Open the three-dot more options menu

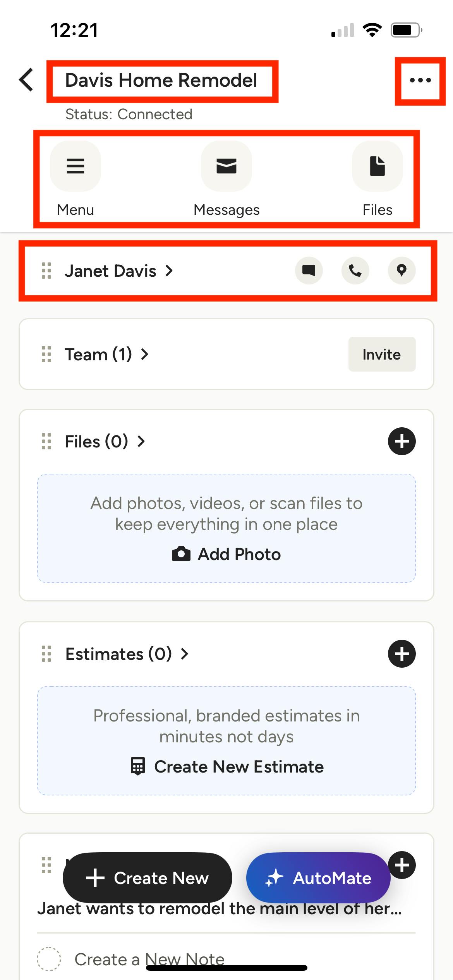tap(420, 81)
